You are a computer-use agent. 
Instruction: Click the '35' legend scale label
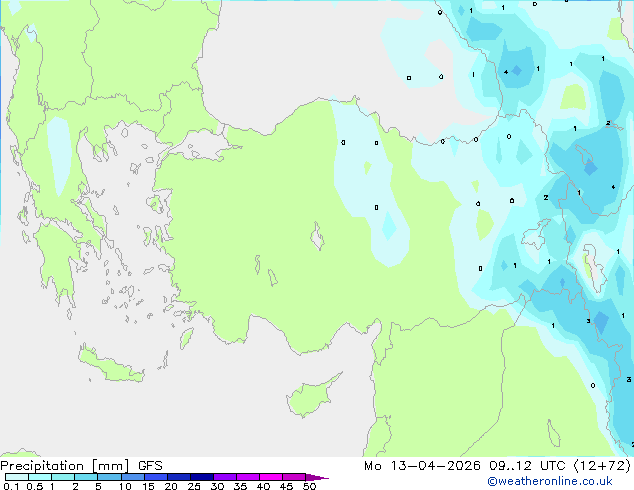tap(241, 486)
